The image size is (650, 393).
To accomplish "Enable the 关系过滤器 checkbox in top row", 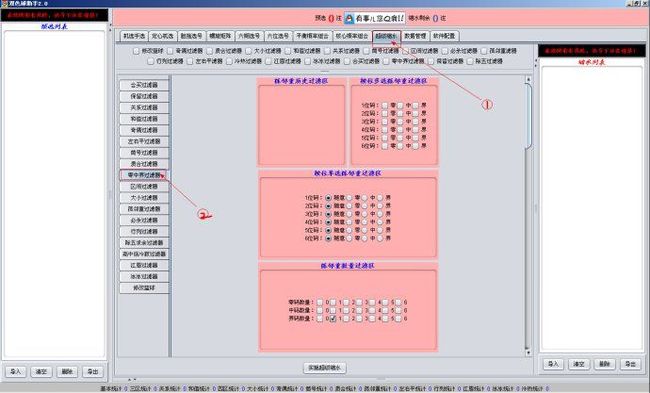I will pyautogui.click(x=327, y=51).
